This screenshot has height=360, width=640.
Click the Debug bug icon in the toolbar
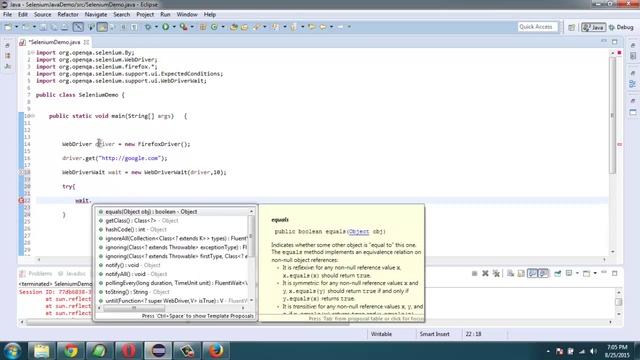click(x=147, y=27)
